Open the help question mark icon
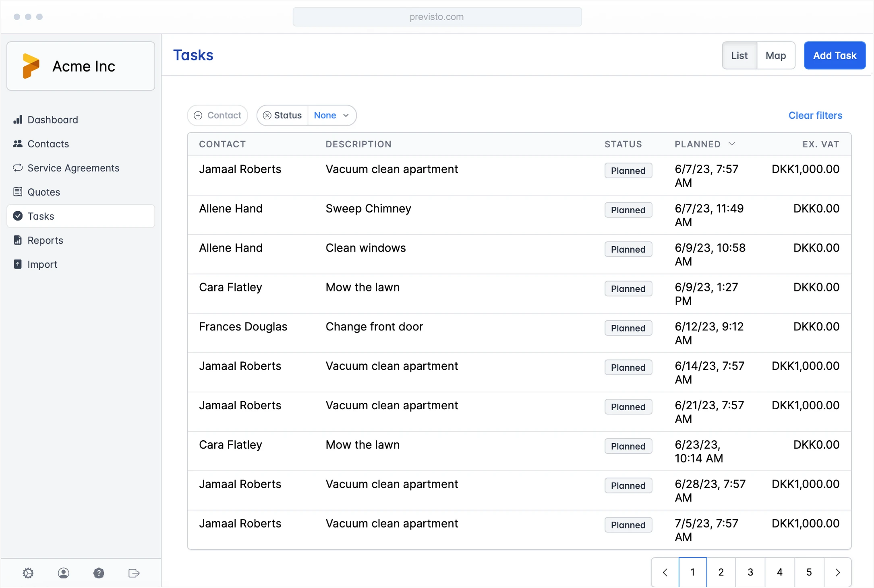874x588 pixels. pyautogui.click(x=99, y=573)
